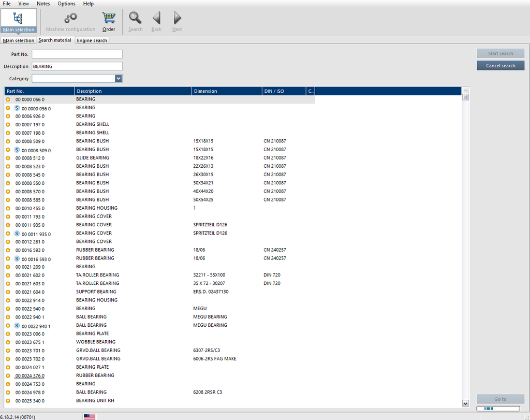Switch to the Search material tab
This screenshot has height=420, width=530.
point(55,40)
